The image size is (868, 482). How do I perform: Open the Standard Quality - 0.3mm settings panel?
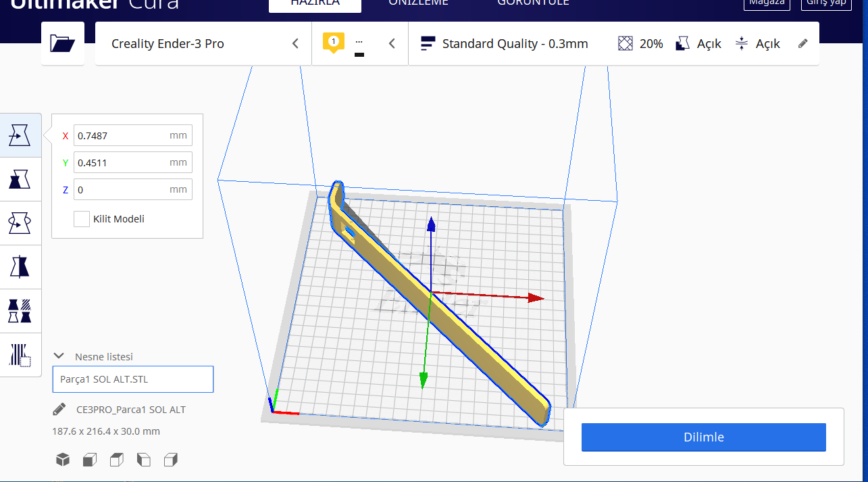[x=613, y=44]
